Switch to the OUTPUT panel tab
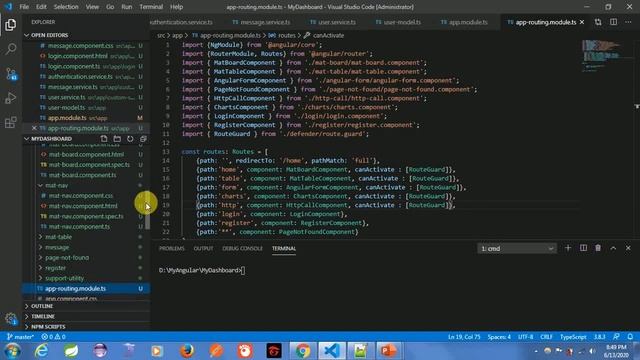The image size is (640, 360). coord(203,248)
